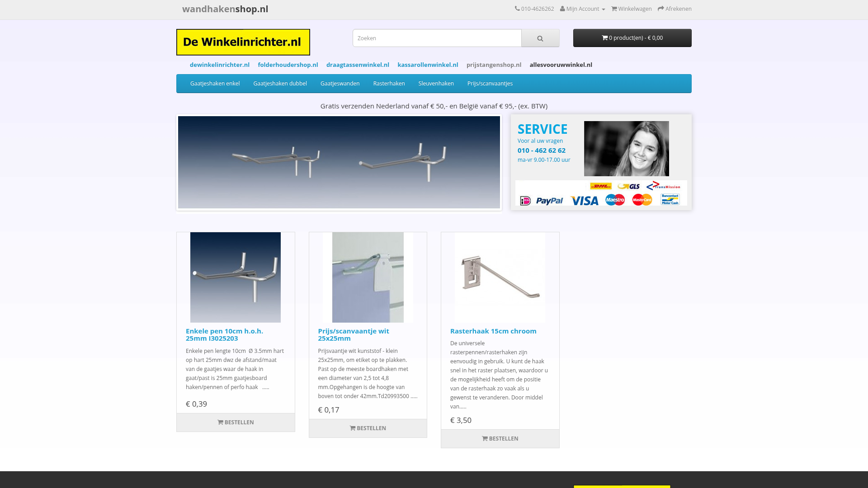Open Enkele pen 10cm h.o.h. 25mm title
868x488 pixels.
click(225, 334)
